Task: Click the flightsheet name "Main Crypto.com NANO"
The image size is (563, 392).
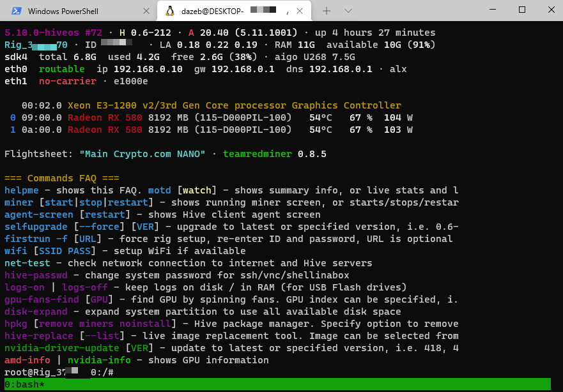Action: [x=143, y=155]
